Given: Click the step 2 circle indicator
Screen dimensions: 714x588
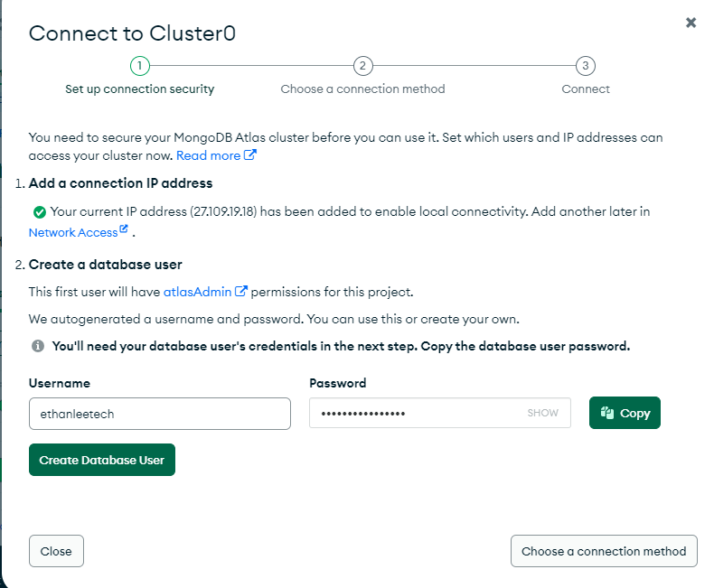Looking at the screenshot, I should tap(362, 66).
